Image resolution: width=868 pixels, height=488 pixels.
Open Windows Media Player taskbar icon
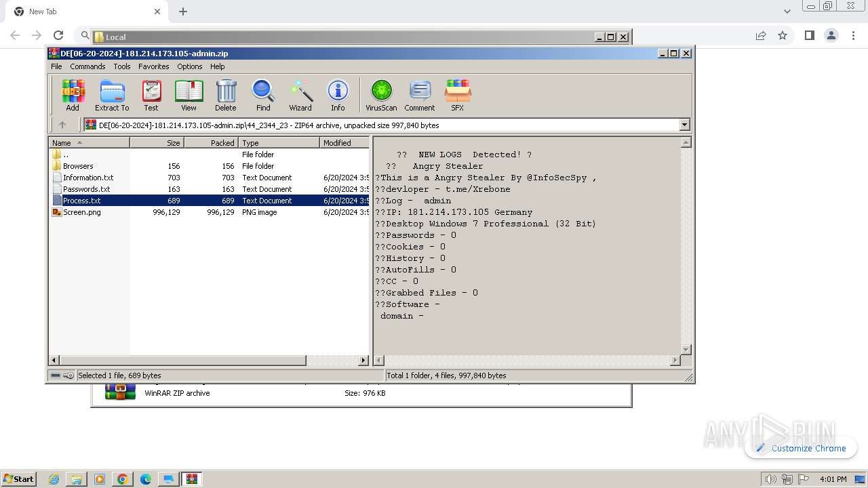pyautogui.click(x=100, y=479)
